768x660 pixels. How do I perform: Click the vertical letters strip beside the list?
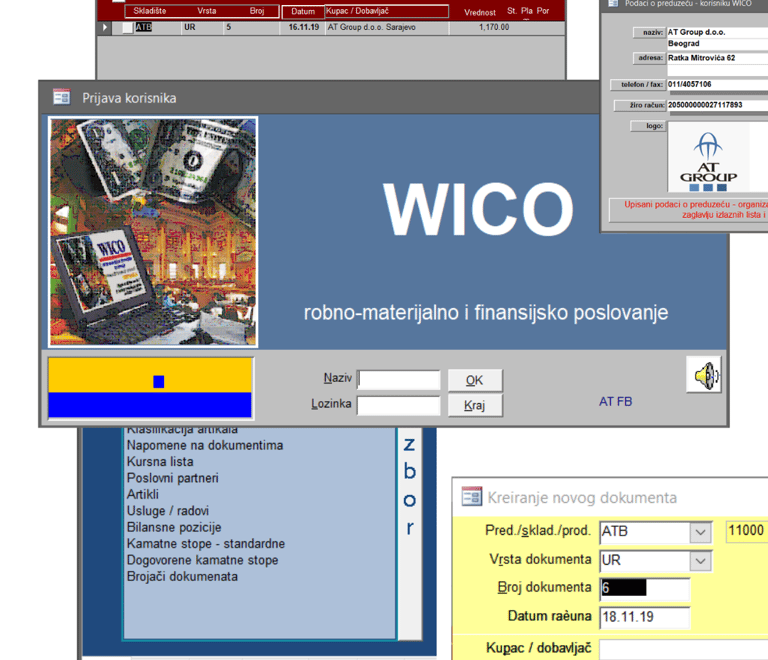pos(410,534)
